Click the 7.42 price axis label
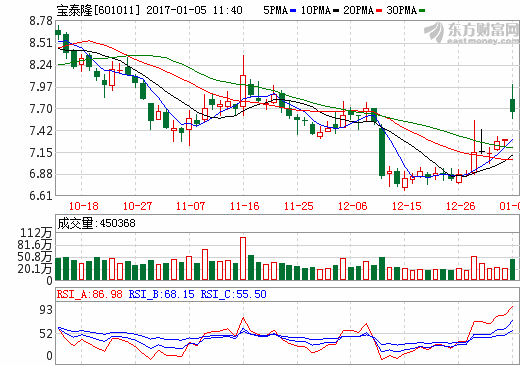 (41, 131)
